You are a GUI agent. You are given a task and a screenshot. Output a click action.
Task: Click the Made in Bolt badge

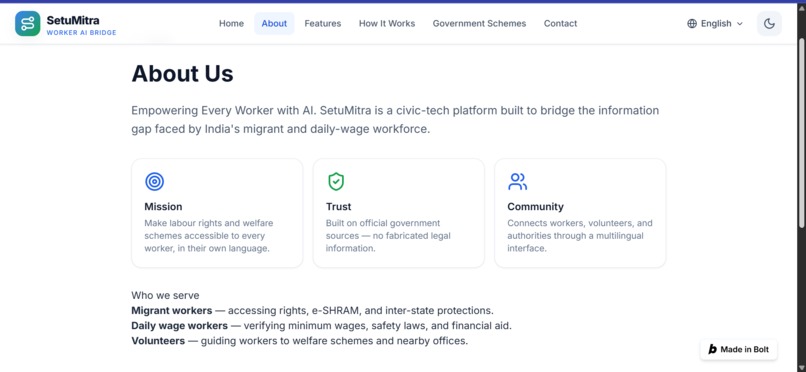(x=739, y=349)
